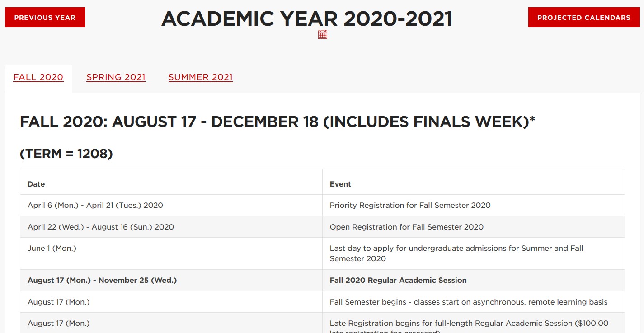Image resolution: width=644 pixels, height=333 pixels.
Task: Click the Fall 2020 Regular Academic Session entry
Action: click(x=398, y=280)
